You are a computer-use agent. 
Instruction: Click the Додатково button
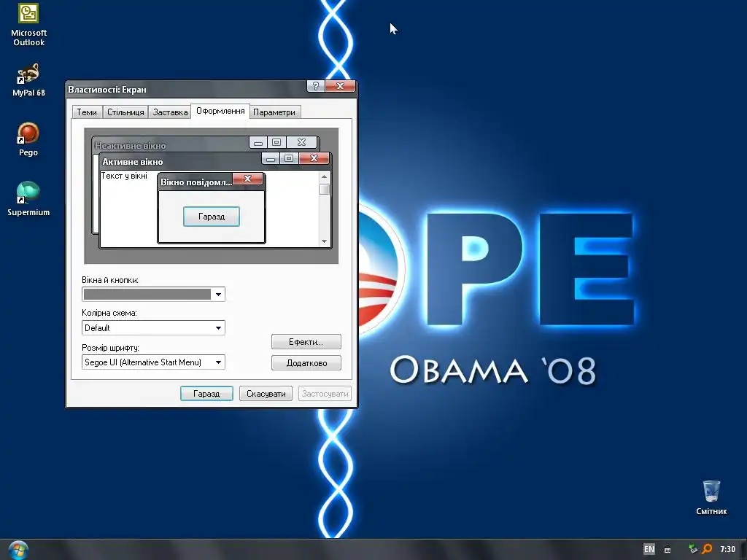(x=306, y=363)
